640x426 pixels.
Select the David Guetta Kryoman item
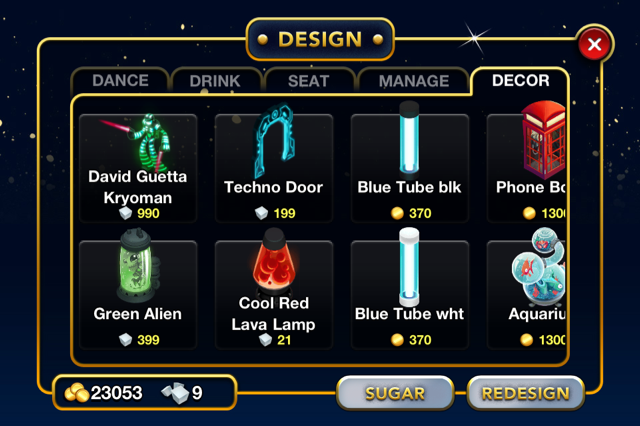[x=138, y=168]
